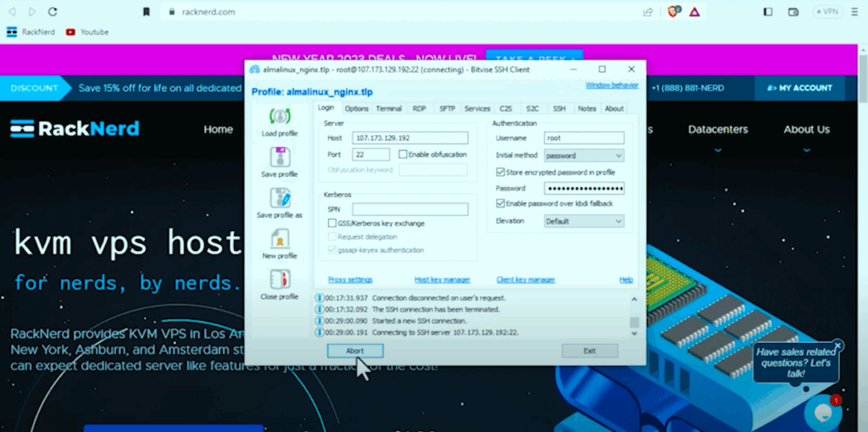The image size is (868, 432).
Task: Click the Save profile as icon
Action: [280, 198]
